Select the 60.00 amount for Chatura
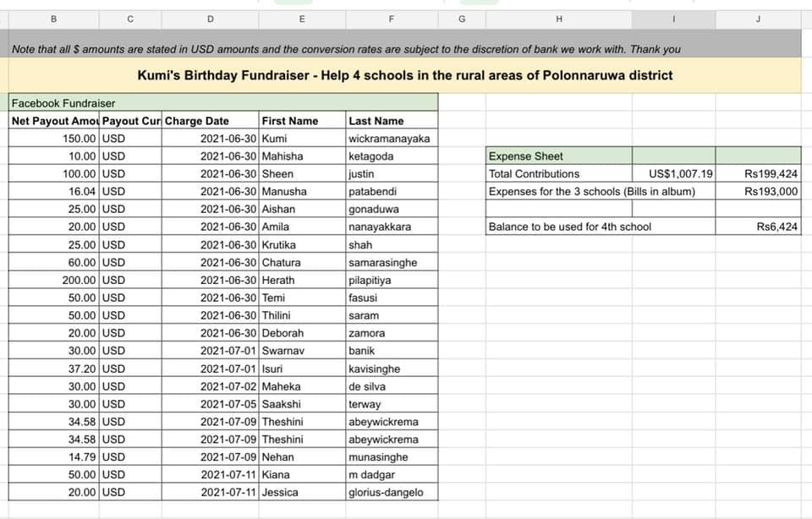Viewport: 812px width, 519px height. 54,262
